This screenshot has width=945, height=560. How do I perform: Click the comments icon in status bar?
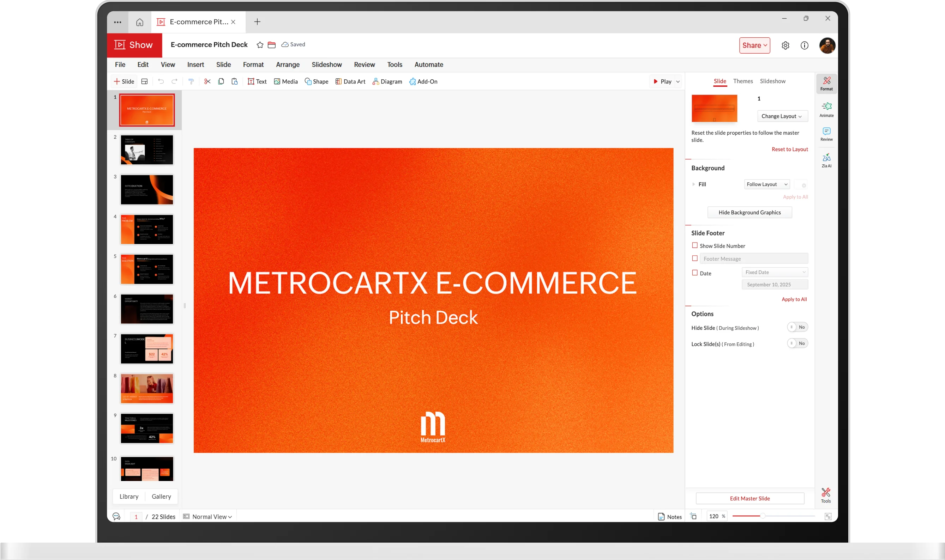(x=116, y=516)
